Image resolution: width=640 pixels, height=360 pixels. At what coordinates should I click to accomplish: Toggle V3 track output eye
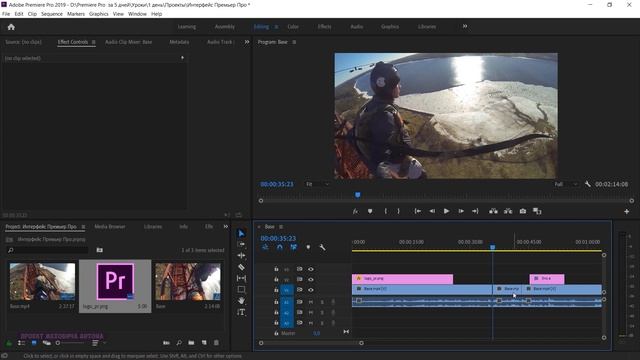point(311,269)
